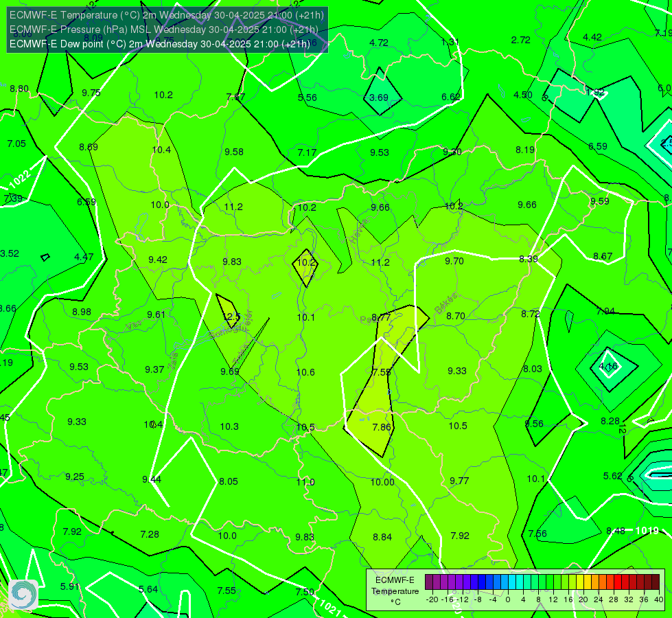Click the 7.17 temperature value
The height and width of the screenshot is (618, 672).
(x=307, y=152)
